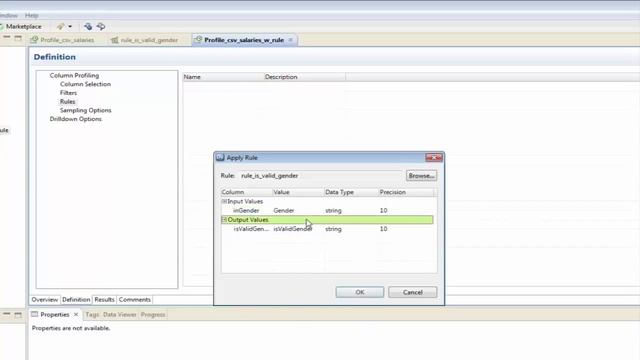Viewport: 640px width, 360px height.
Task: Open the Data Viewer tab
Action: pos(120,315)
